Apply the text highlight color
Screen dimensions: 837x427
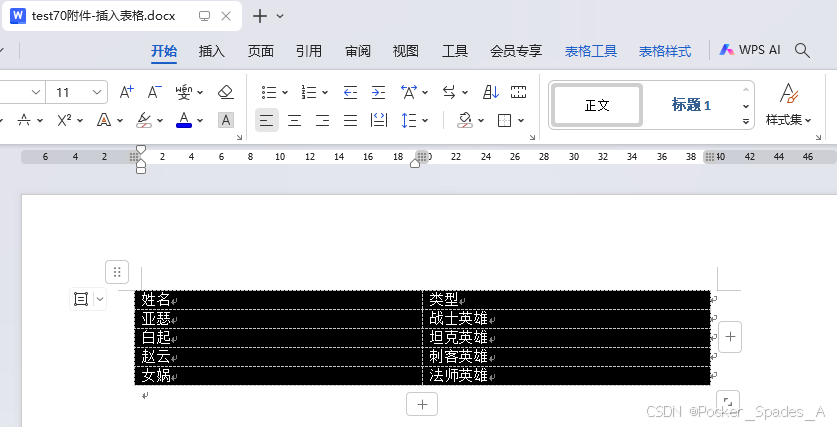[144, 120]
